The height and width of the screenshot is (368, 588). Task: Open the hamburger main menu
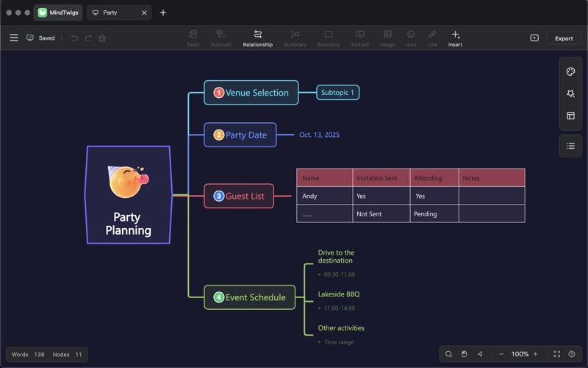[14, 38]
